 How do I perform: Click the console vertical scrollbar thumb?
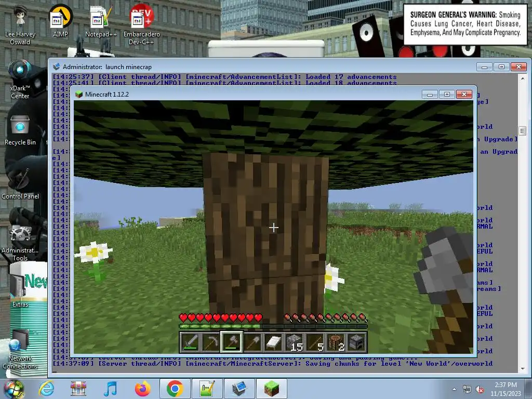click(523, 130)
